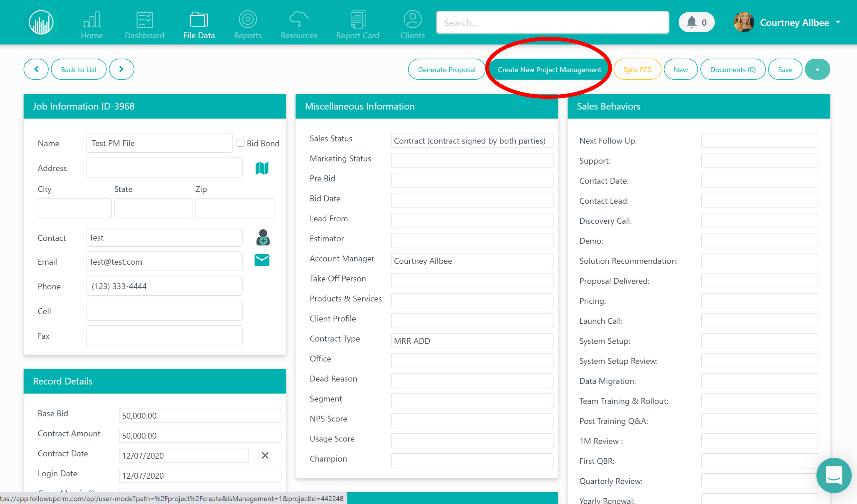857x504 pixels.
Task: Click the Contact field Test
Action: (165, 237)
